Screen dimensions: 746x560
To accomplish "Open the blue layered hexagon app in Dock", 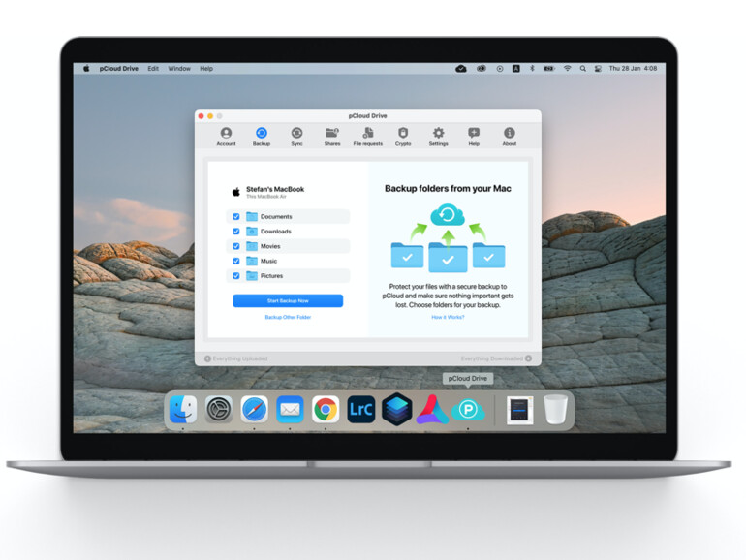I will pos(397,409).
